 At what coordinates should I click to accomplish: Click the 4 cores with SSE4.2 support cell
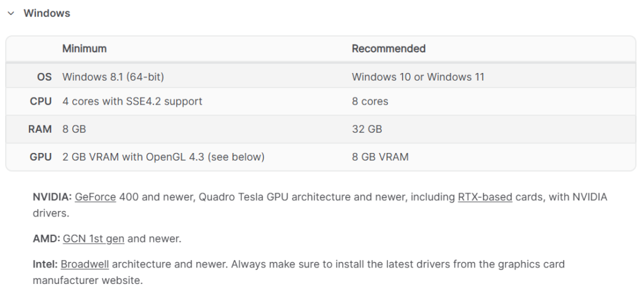[x=132, y=101]
